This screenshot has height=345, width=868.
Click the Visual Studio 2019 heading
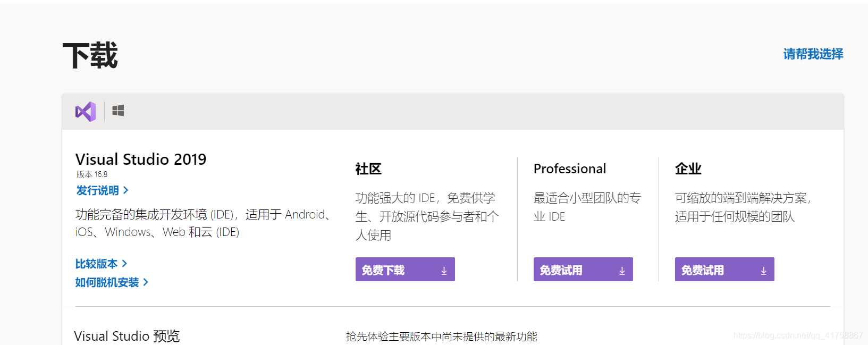click(x=141, y=159)
